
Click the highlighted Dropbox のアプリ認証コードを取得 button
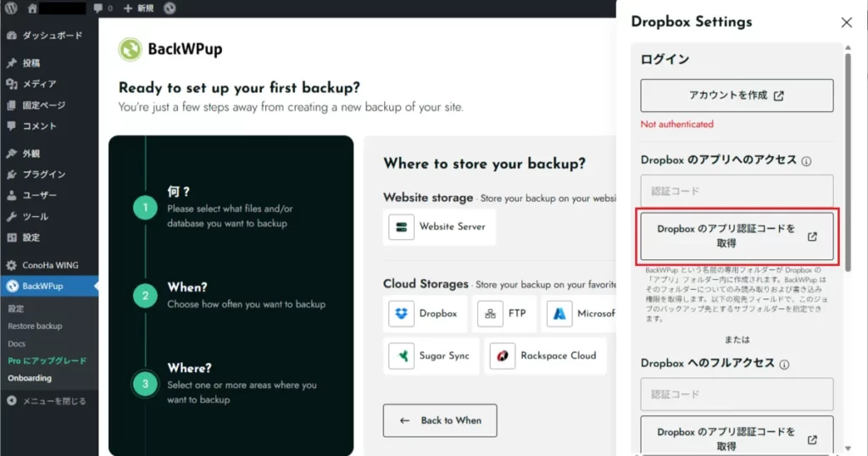coord(737,236)
